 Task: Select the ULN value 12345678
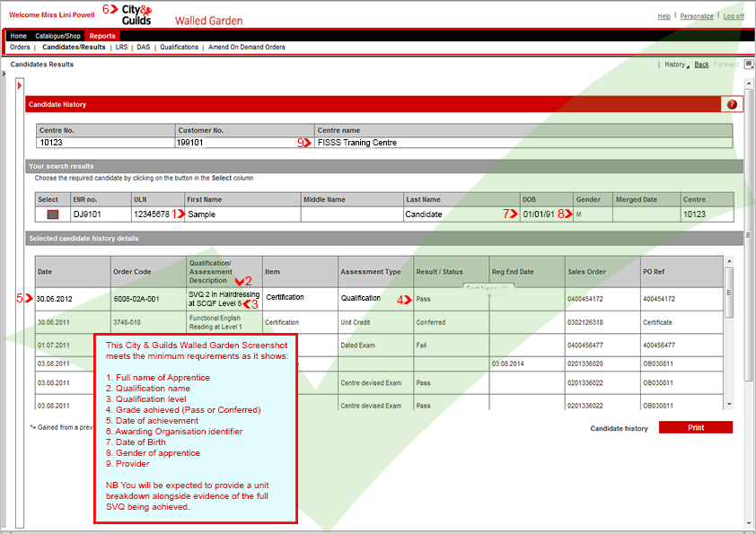pyautogui.click(x=152, y=214)
